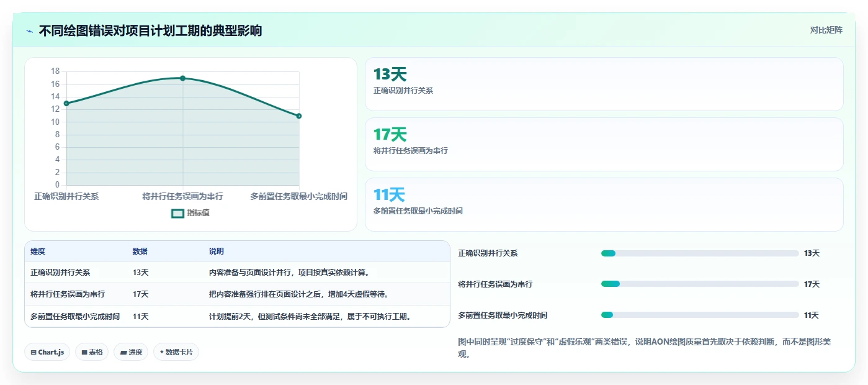Image resolution: width=868 pixels, height=385 pixels.
Task: Click the chart x-axis label 多前置任务取最小完成时间
Action: tap(299, 196)
